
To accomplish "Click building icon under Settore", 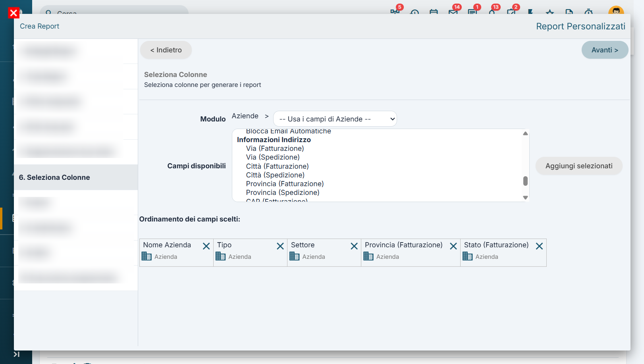I will 295,256.
